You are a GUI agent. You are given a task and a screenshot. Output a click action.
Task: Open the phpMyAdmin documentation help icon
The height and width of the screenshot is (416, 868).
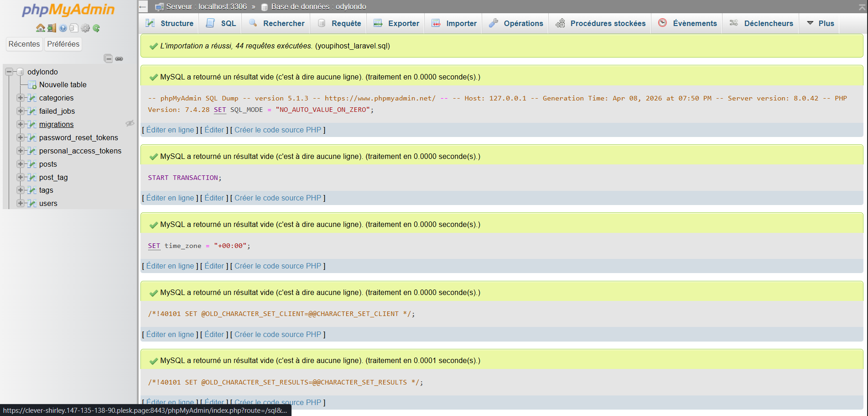pyautogui.click(x=63, y=28)
